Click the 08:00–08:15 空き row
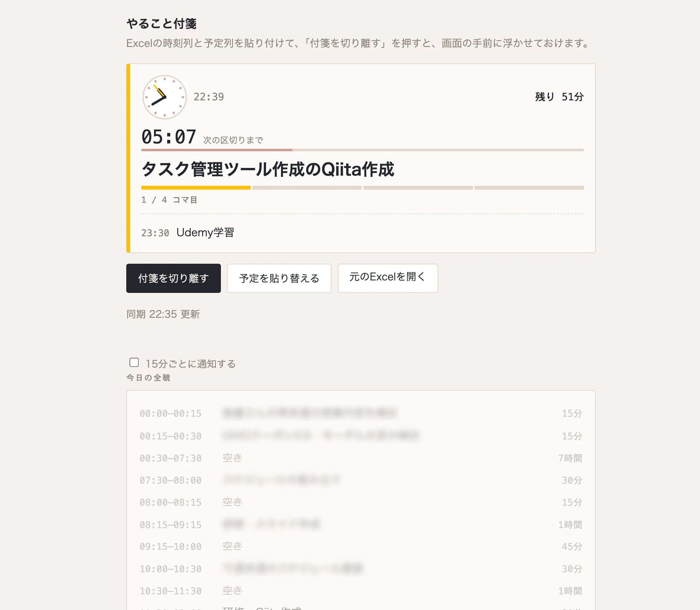700x610 pixels. click(361, 502)
